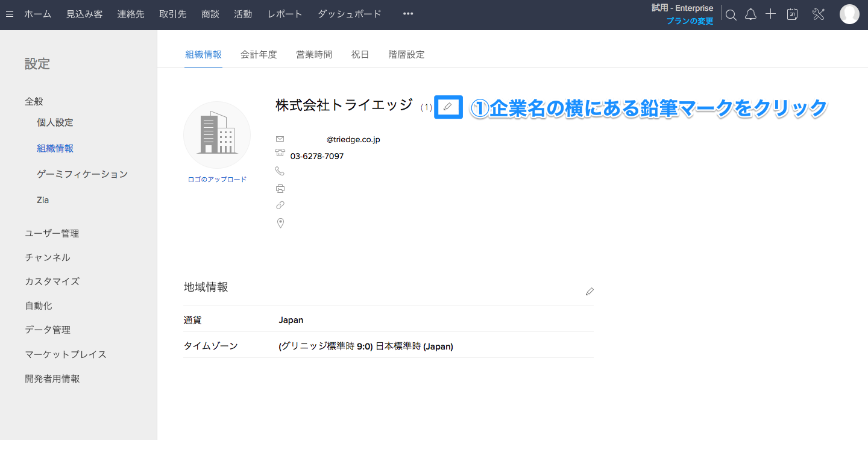Open 個人設定 in sidebar
The image size is (868, 458).
[55, 122]
